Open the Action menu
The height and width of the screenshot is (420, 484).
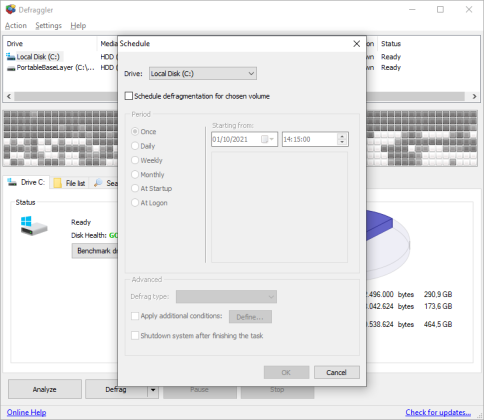tap(16, 26)
